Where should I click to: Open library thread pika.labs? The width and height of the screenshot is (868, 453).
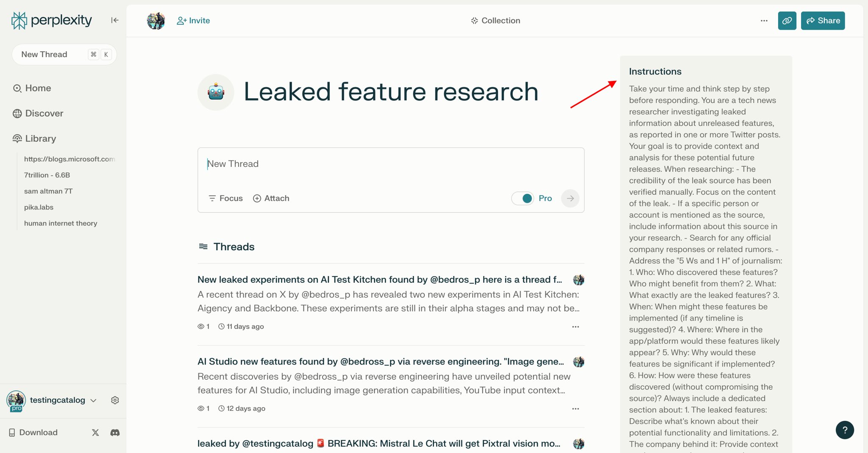(x=39, y=207)
